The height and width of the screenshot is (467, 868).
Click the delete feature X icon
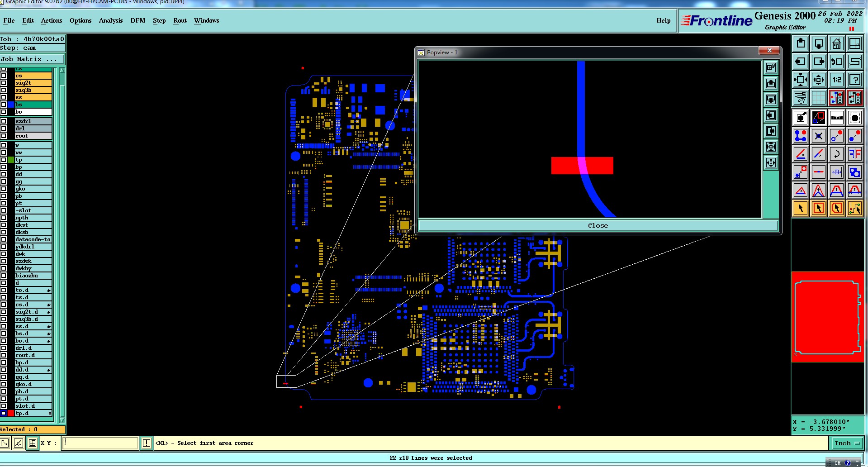819,136
